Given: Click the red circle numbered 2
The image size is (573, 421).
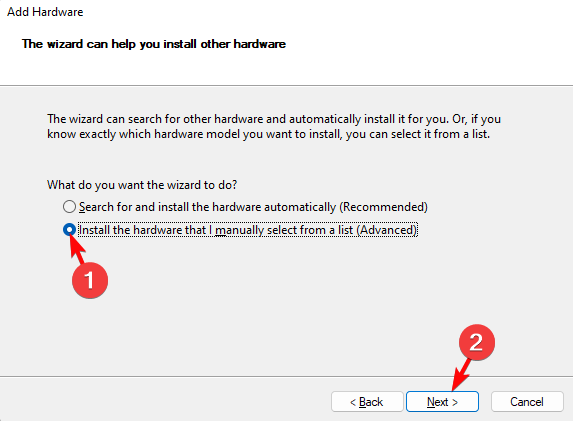Looking at the screenshot, I should click(x=477, y=342).
